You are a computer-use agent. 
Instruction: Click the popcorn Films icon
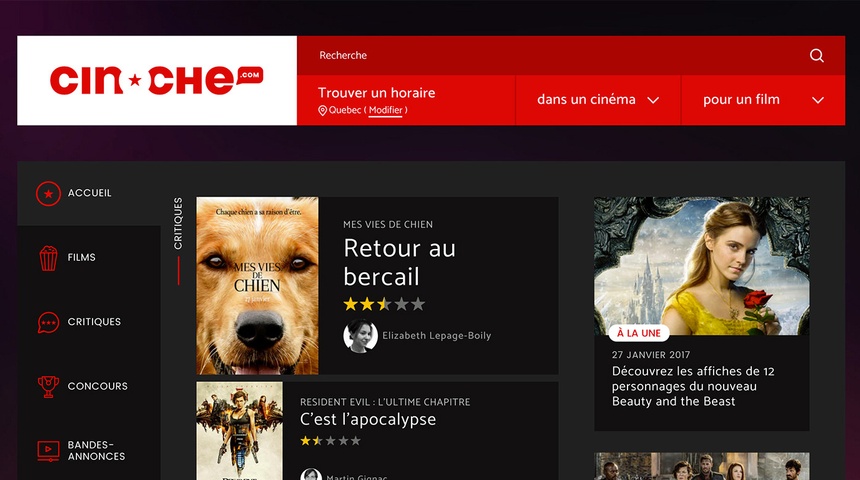(x=48, y=258)
